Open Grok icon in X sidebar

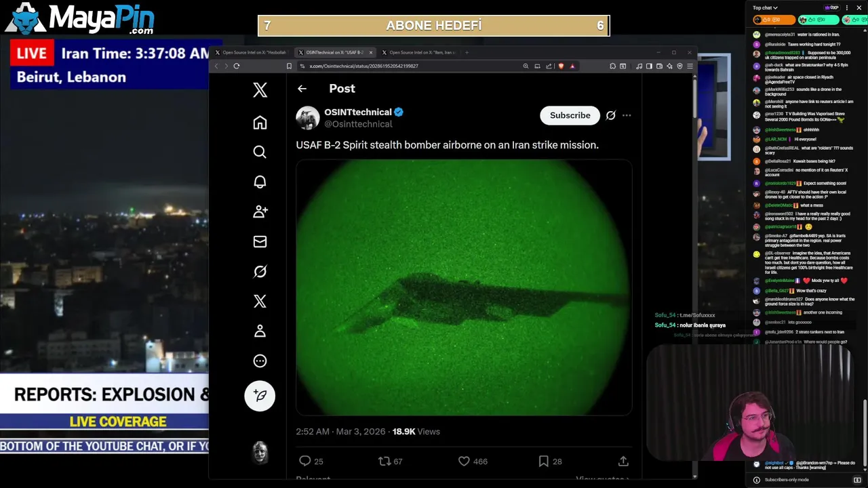[260, 272]
